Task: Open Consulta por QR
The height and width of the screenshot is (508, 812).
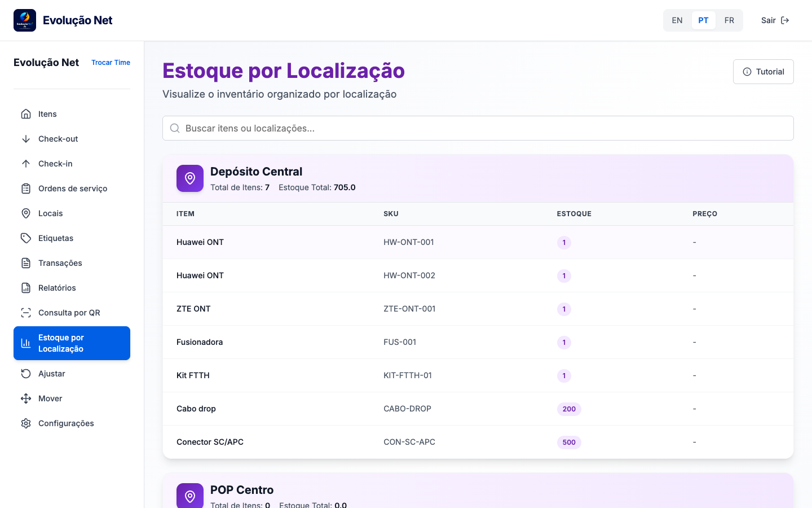Action: pyautogui.click(x=72, y=313)
